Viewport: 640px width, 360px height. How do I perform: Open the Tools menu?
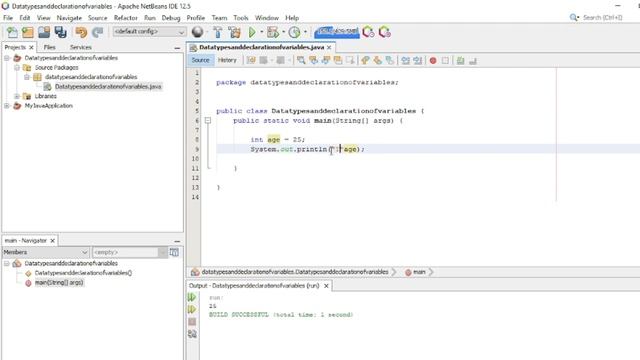pos(241,18)
